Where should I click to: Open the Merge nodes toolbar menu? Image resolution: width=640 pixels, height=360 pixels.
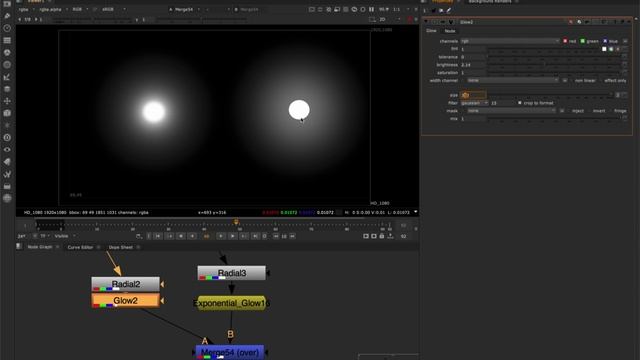coord(7,89)
